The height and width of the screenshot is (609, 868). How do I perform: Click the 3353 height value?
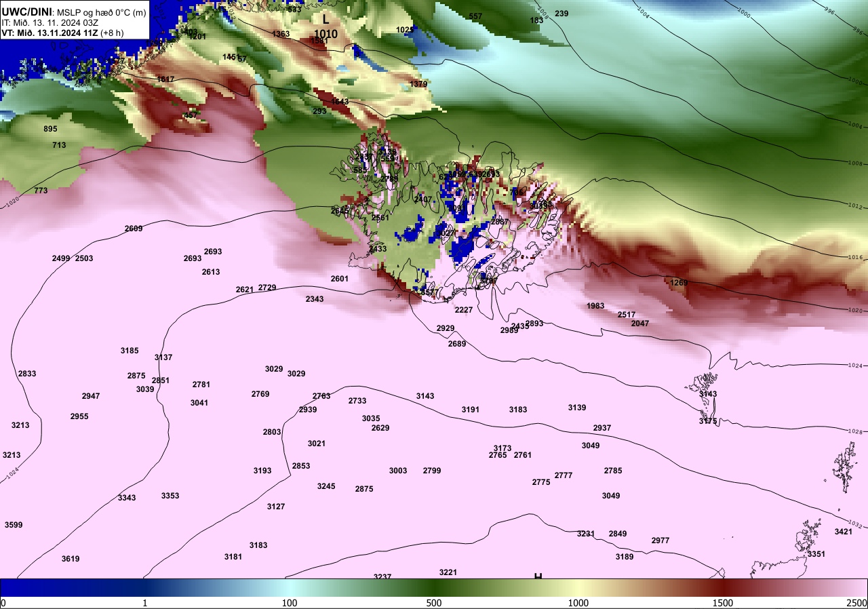(x=170, y=496)
